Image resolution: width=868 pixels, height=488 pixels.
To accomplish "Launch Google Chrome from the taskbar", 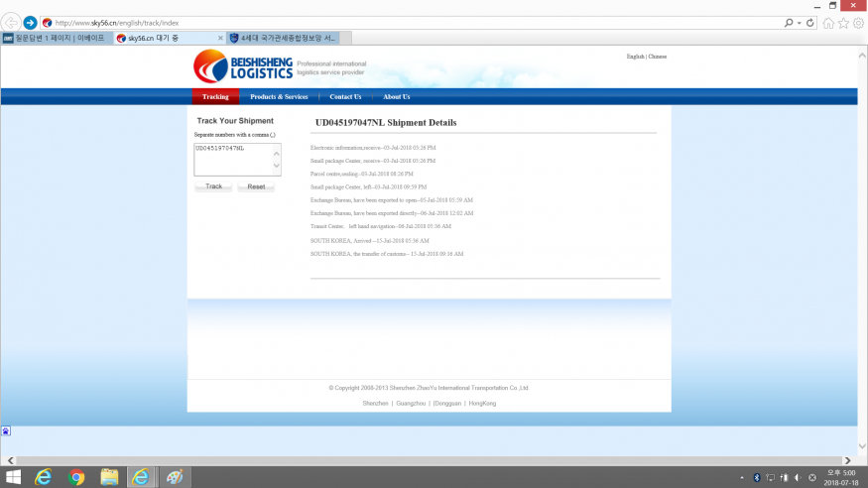I will pos(76,477).
